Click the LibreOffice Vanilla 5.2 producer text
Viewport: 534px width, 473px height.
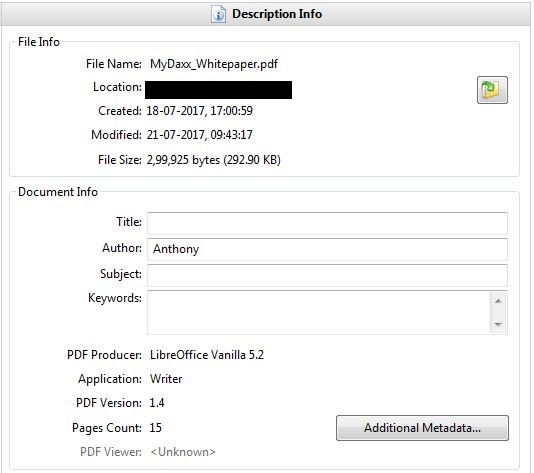point(207,355)
